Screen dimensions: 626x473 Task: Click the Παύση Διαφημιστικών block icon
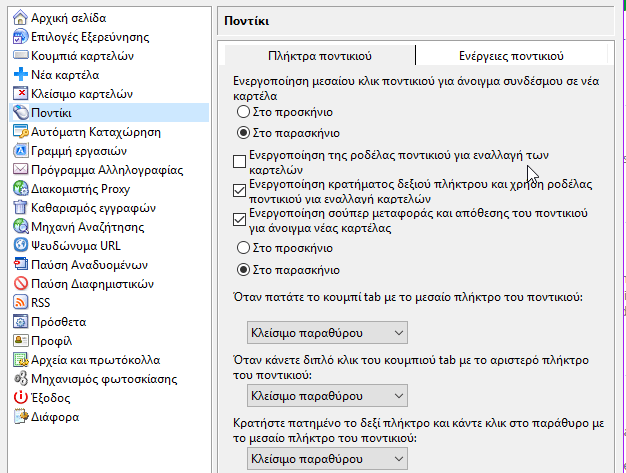pyautogui.click(x=21, y=284)
